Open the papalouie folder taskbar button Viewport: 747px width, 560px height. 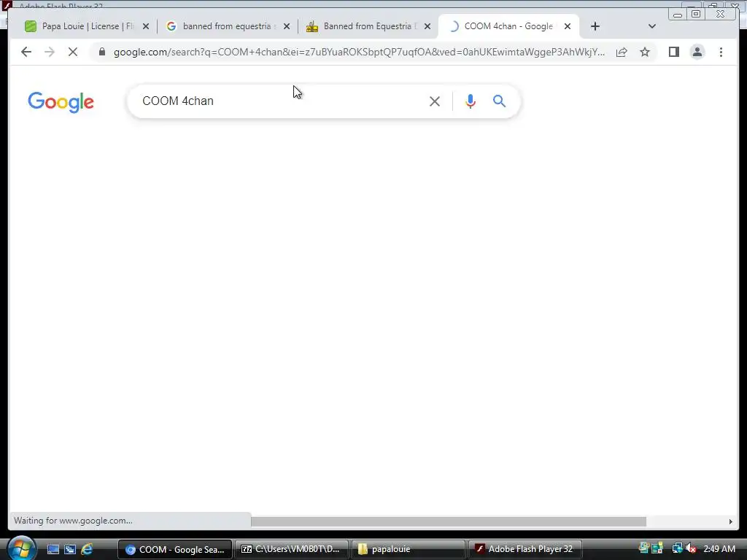[x=409, y=549]
